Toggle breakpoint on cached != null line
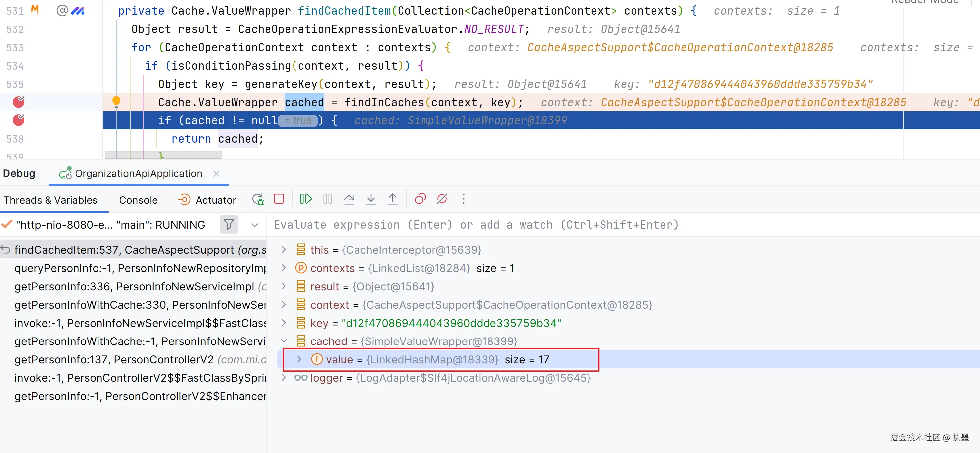This screenshot has height=453, width=980. point(19,120)
